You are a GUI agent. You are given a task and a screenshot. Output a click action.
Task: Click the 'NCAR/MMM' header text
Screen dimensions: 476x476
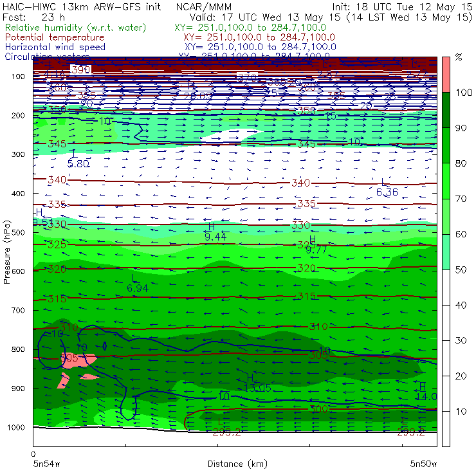(204, 7)
